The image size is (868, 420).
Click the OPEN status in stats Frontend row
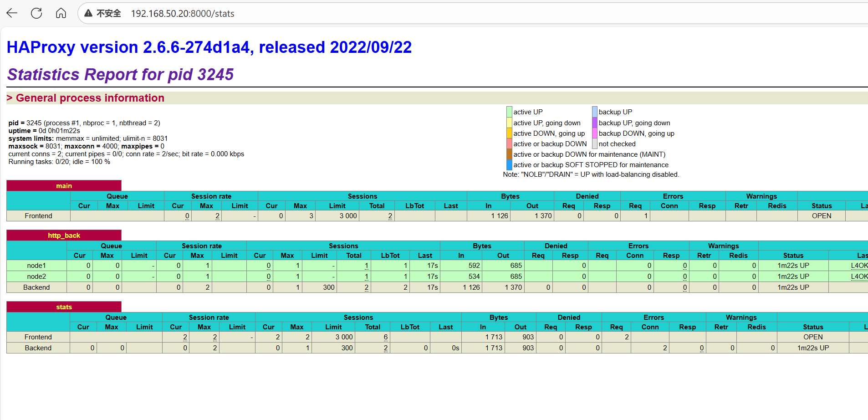click(x=813, y=337)
